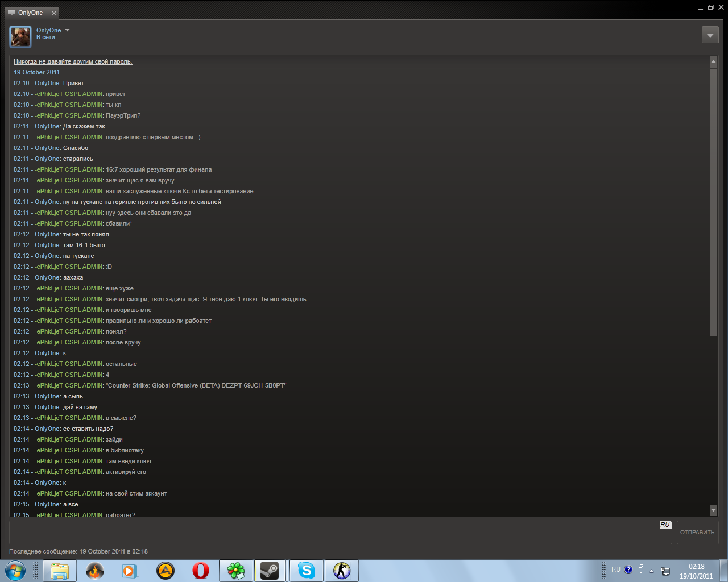This screenshot has height=582, width=728.
Task: Click the chat scrollbar up arrow
Action: tap(713, 61)
